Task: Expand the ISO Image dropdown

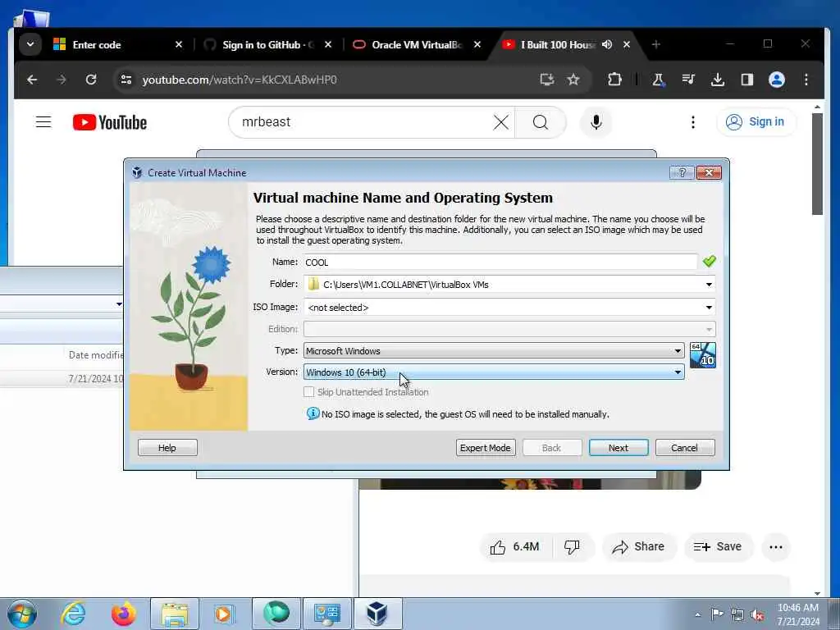Action: (709, 308)
